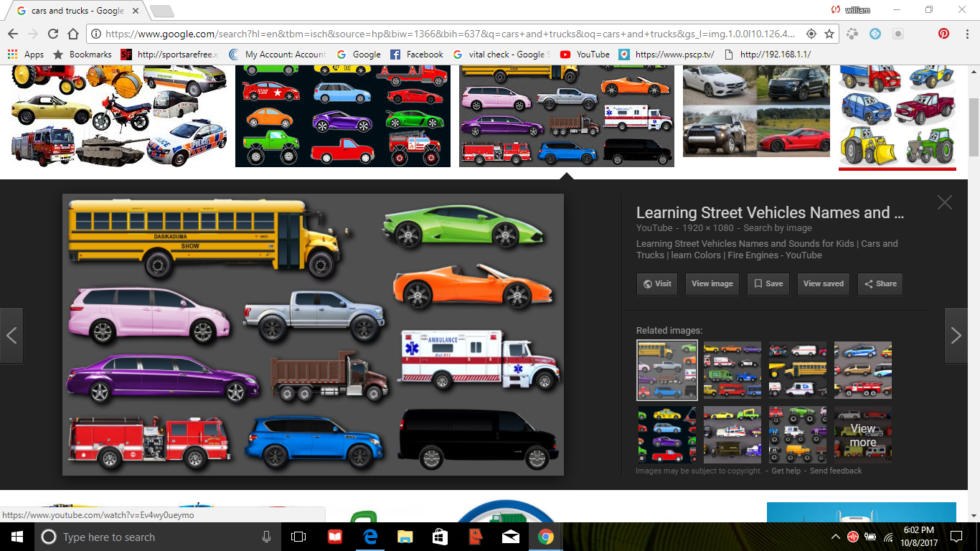Show hidden system tray icons
This screenshot has height=551, width=980.
pos(835,537)
